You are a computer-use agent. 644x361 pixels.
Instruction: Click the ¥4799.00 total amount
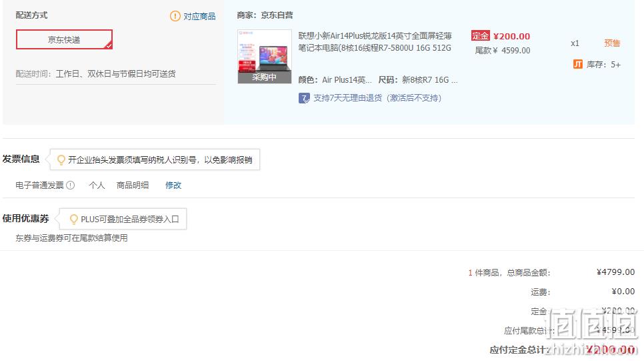pos(615,272)
